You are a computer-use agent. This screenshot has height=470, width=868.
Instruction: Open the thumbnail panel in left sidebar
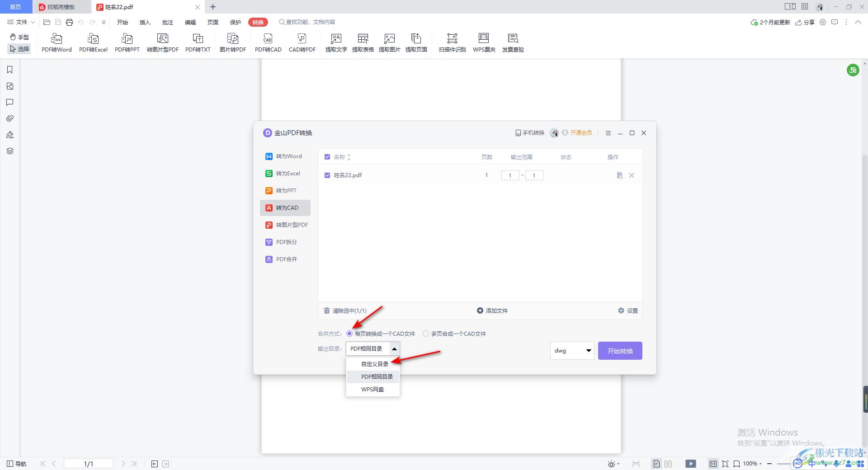10,86
